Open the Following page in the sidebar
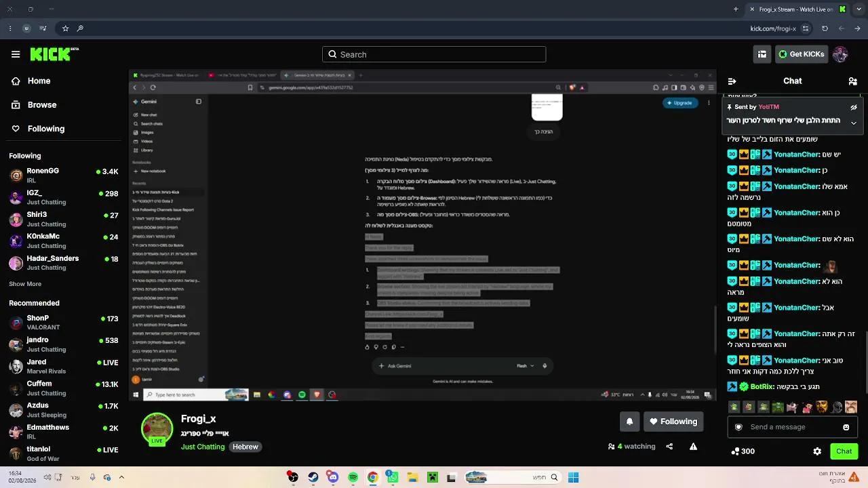This screenshot has width=868, height=488. pos(38,129)
